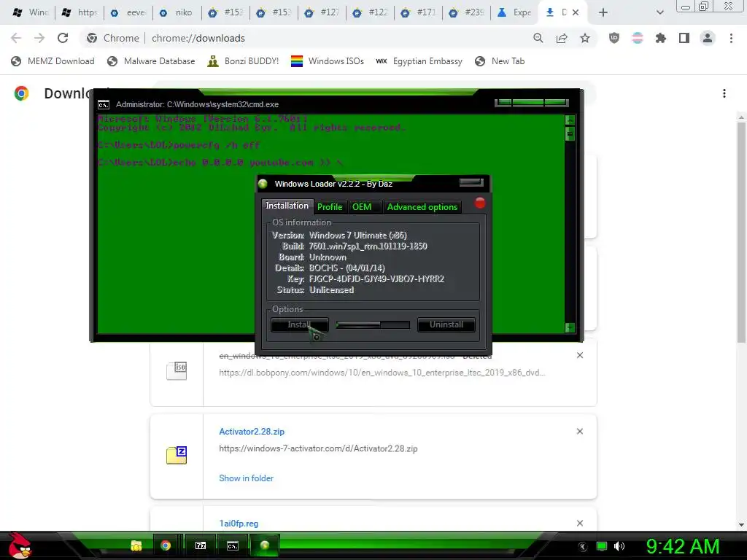Click Uninstall button in Windows Loader
Screen dimensions: 747x560
pyautogui.click(x=446, y=324)
